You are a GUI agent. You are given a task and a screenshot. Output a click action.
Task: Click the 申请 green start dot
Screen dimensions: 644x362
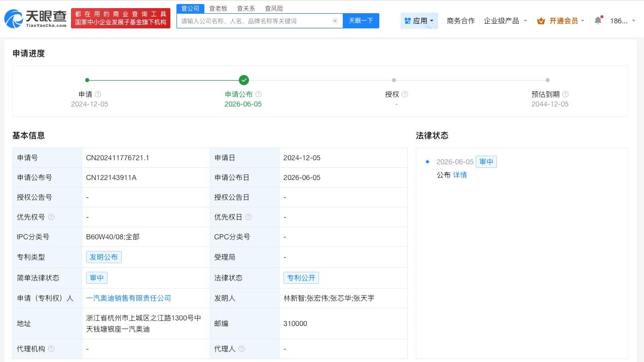pos(87,80)
